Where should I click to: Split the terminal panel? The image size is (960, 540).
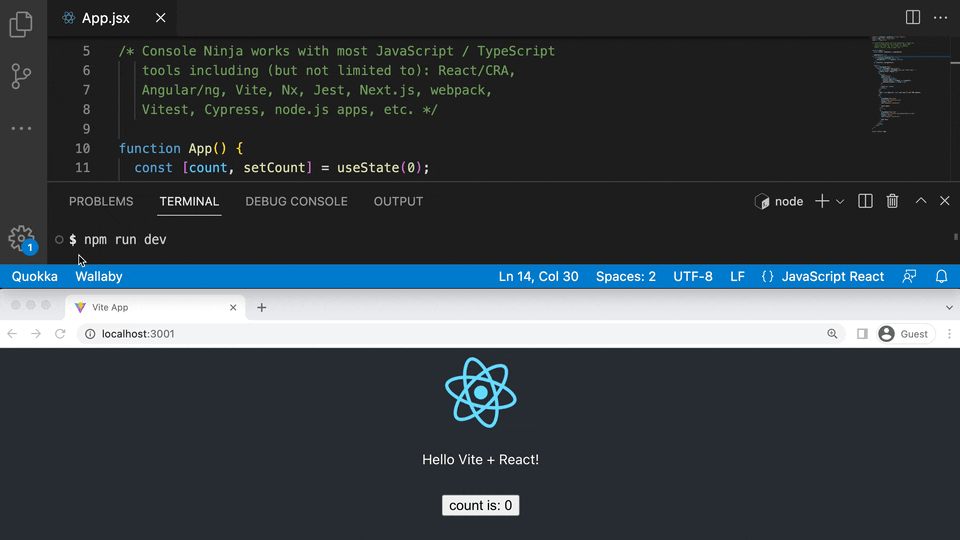866,201
